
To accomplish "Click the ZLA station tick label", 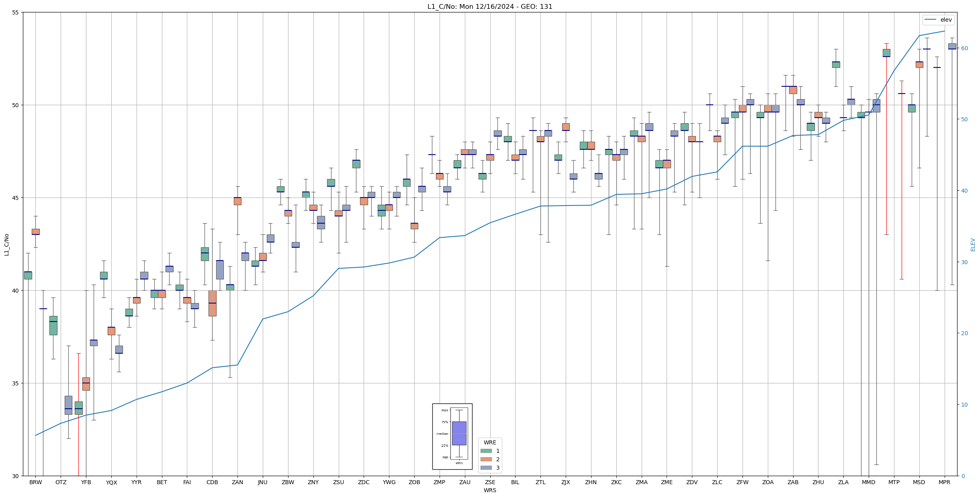I will click(843, 483).
